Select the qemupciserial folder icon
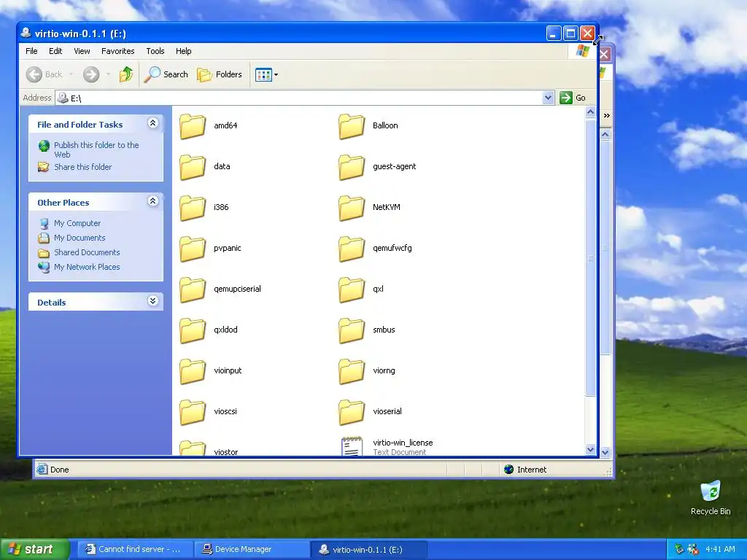747x560 pixels. click(193, 289)
